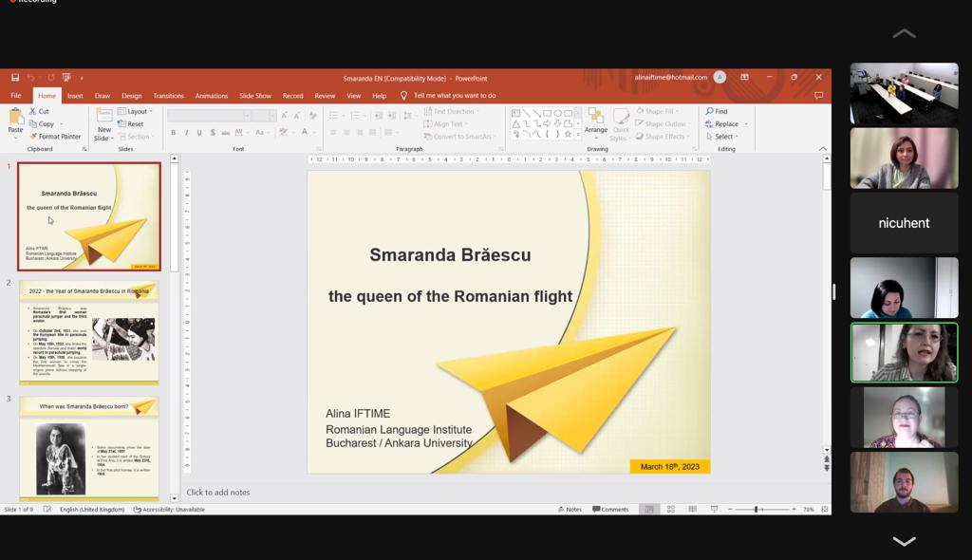
Task: Toggle Underline formatting
Action: pos(199,132)
